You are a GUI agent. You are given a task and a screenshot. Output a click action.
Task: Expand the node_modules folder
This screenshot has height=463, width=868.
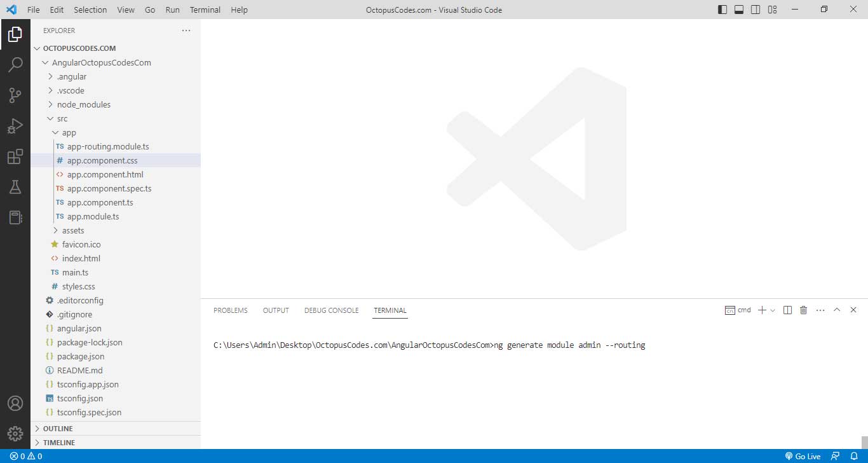tap(83, 104)
